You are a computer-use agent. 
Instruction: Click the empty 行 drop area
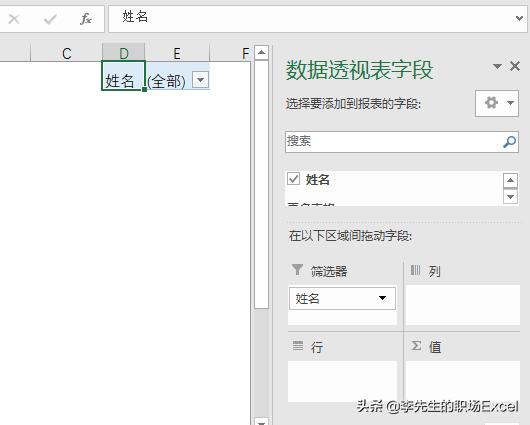click(x=342, y=381)
